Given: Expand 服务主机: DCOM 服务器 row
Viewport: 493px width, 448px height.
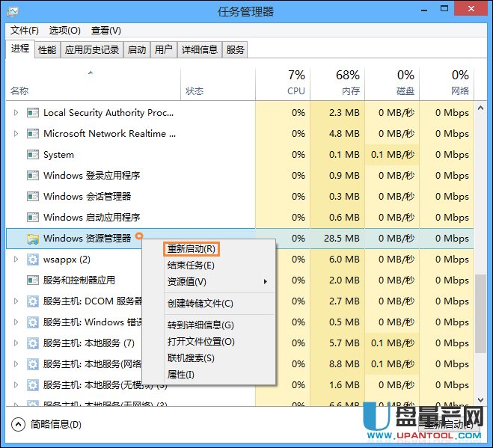Looking at the screenshot, I should click(16, 301).
